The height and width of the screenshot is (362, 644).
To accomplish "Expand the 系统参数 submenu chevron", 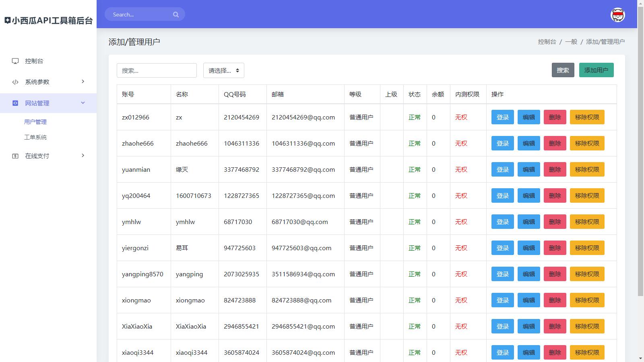I will click(x=83, y=82).
